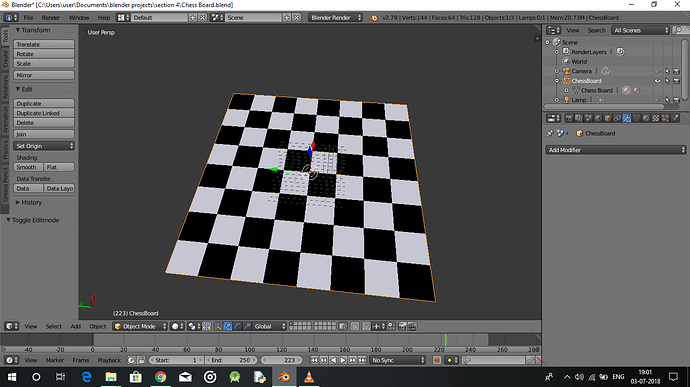
Task: Toggle timeline preview range clock button
Action: coord(131,360)
